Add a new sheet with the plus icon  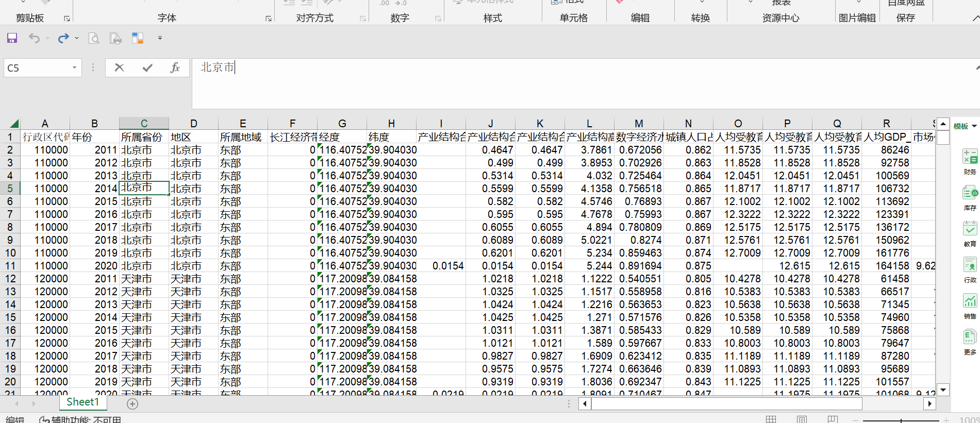(x=132, y=404)
